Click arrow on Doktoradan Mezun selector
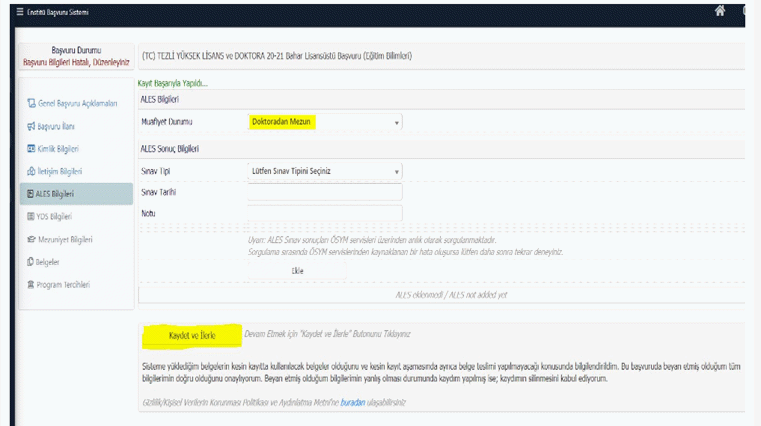Image resolution: width=761 pixels, height=426 pixels. pos(397,123)
